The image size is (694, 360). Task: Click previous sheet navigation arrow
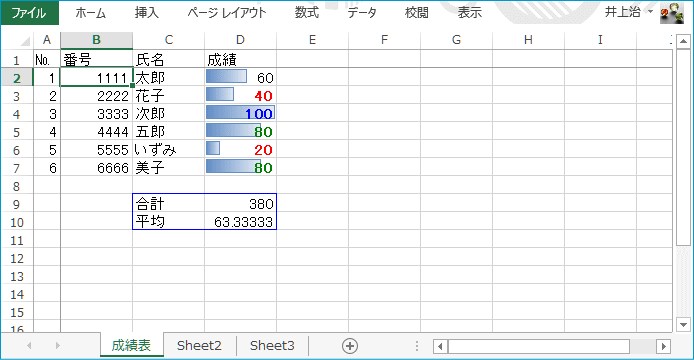click(29, 345)
